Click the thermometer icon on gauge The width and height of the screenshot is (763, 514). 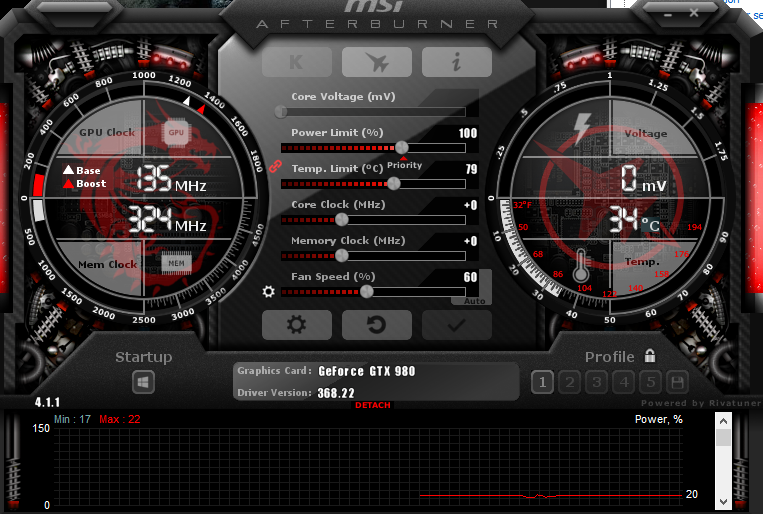(x=581, y=265)
